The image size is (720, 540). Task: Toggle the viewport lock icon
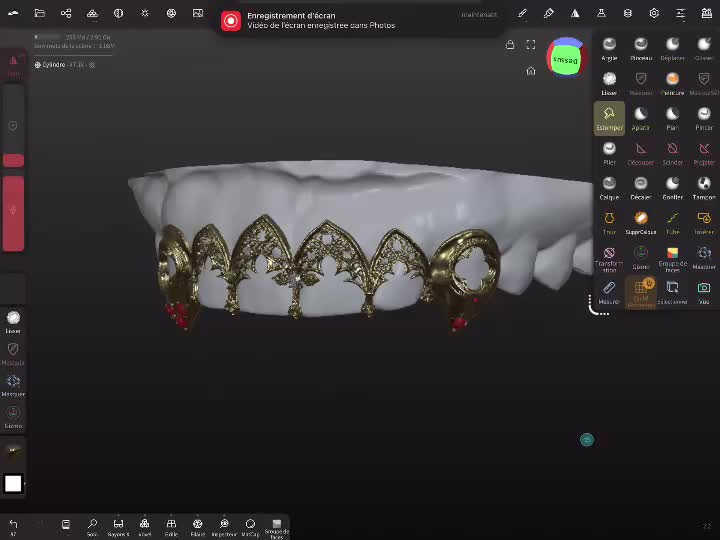510,45
